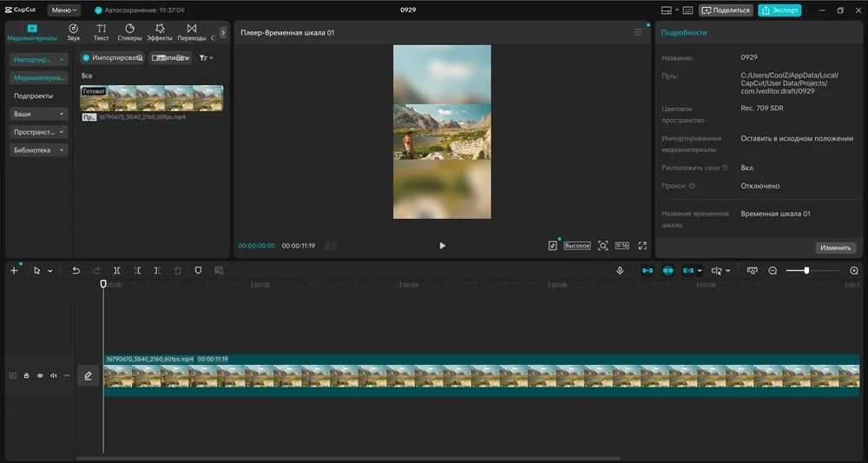
Task: Click the fit timeline to window icon
Action: (752, 270)
